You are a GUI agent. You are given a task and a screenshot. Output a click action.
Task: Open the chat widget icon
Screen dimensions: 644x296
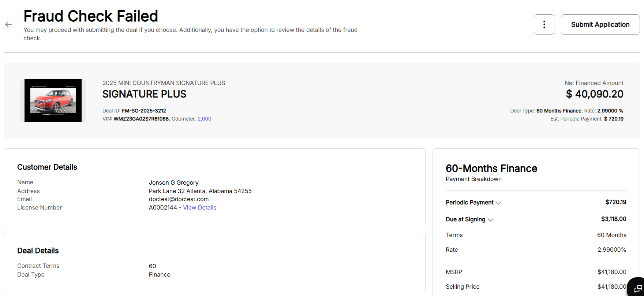pyautogui.click(x=638, y=288)
